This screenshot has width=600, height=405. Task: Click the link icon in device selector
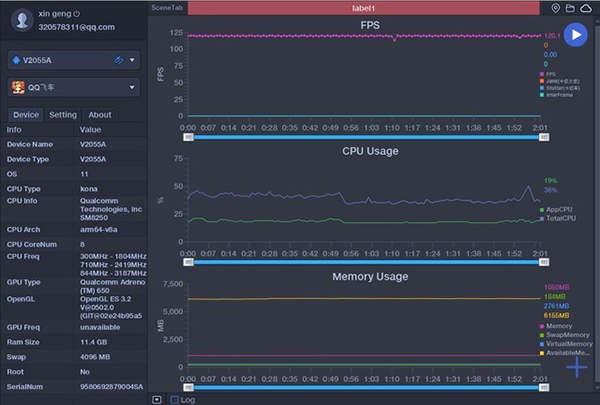(118, 60)
